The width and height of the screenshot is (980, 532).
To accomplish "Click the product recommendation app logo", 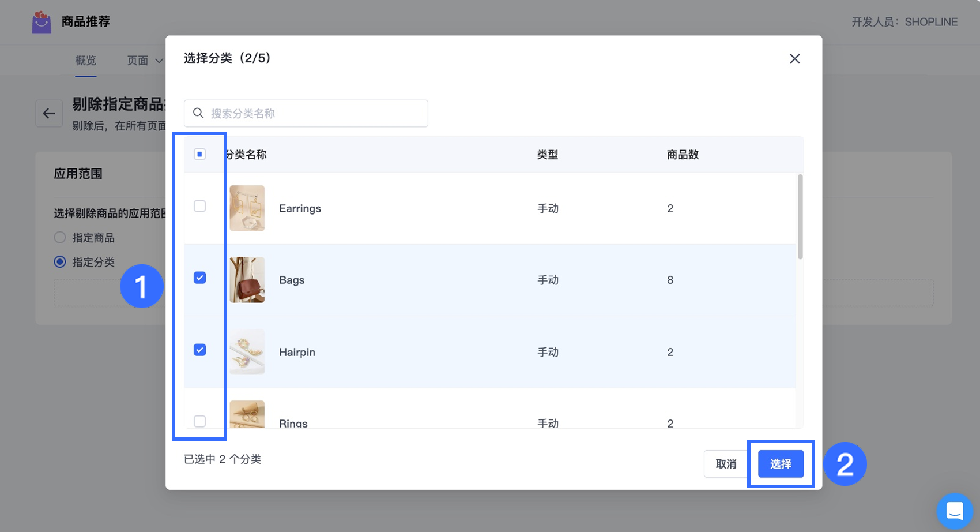I will [x=42, y=22].
